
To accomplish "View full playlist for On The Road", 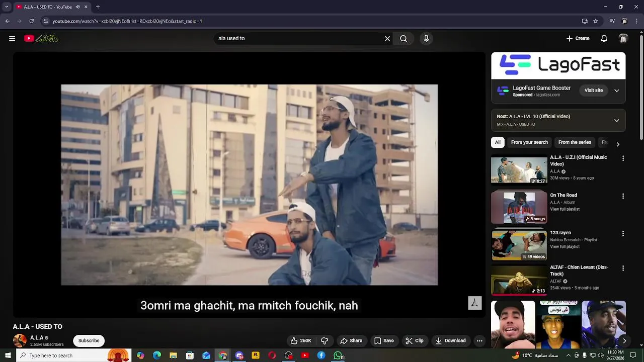I will (565, 209).
